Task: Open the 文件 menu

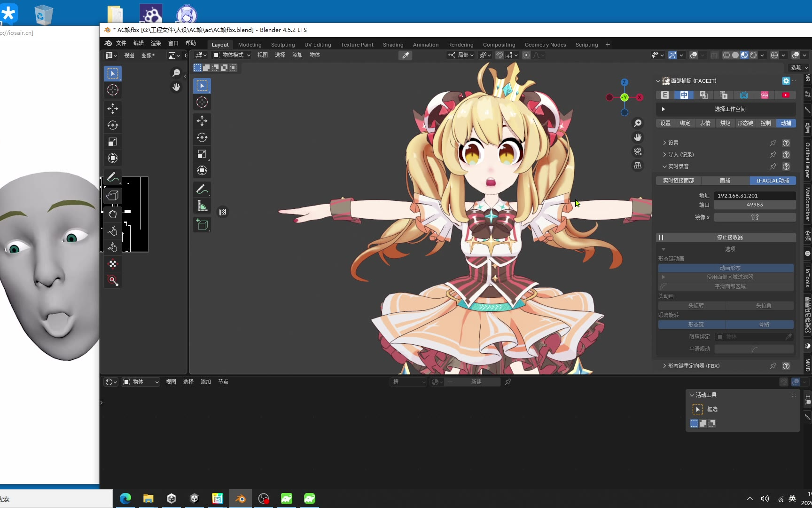Action: pos(121,43)
